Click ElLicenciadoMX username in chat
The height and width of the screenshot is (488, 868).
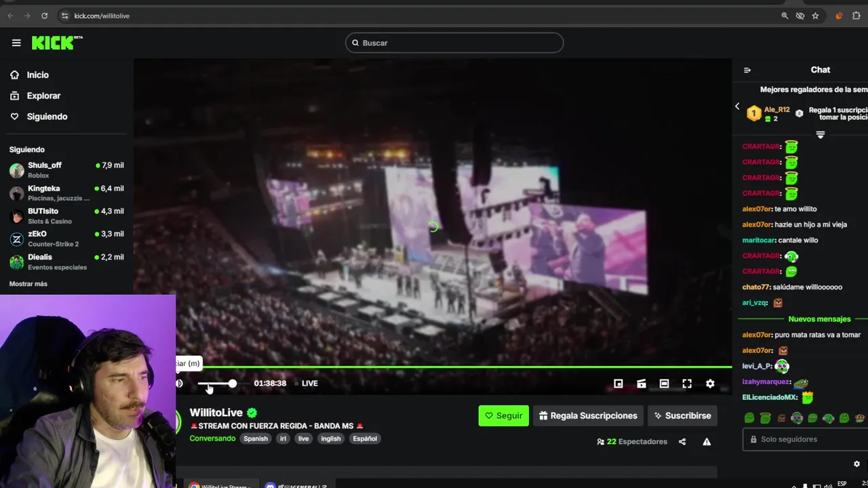pos(770,397)
